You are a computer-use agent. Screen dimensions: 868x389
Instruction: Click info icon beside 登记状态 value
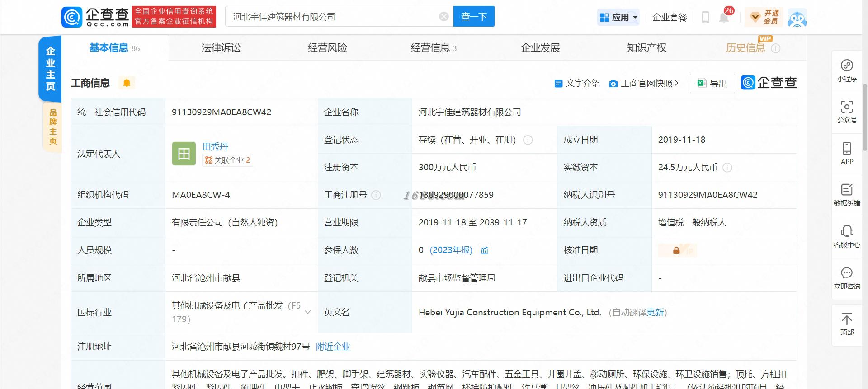tap(528, 140)
